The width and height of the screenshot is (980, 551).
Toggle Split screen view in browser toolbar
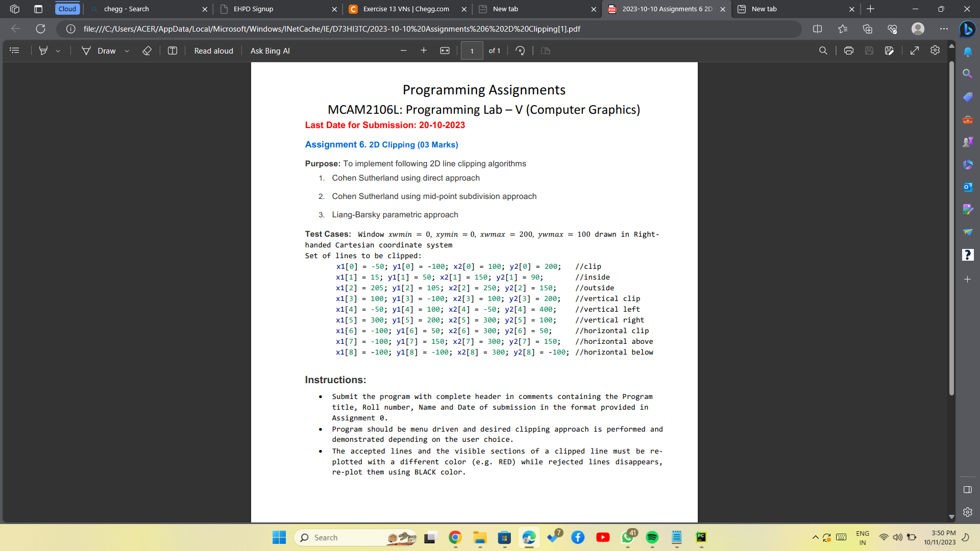click(817, 29)
